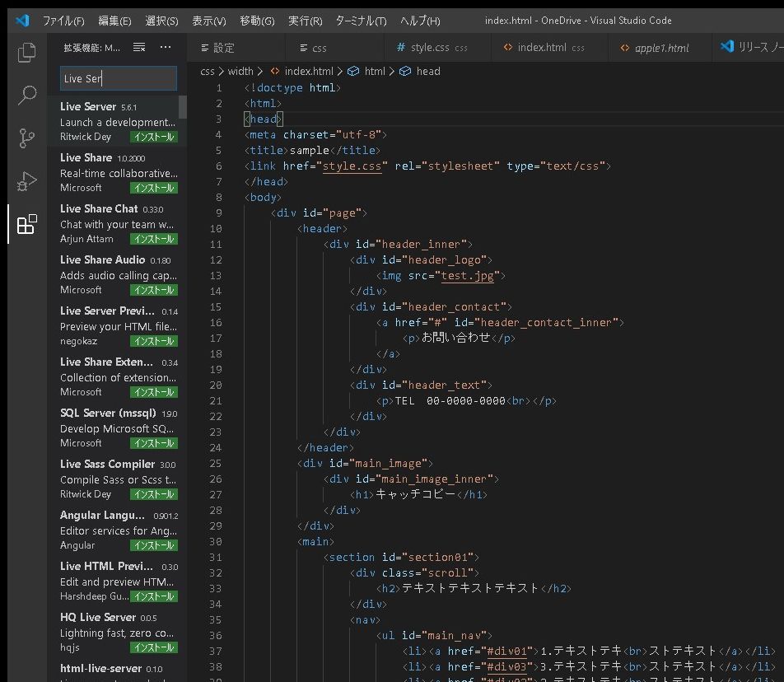This screenshot has width=784, height=682.
Task: Clear extension search results icon
Action: (139, 48)
